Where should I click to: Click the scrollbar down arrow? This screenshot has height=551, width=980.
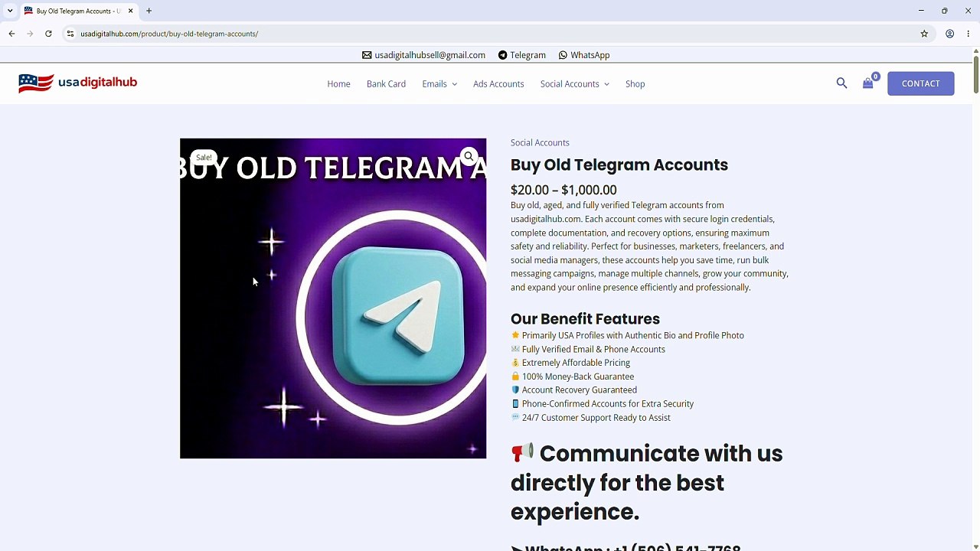click(x=975, y=546)
